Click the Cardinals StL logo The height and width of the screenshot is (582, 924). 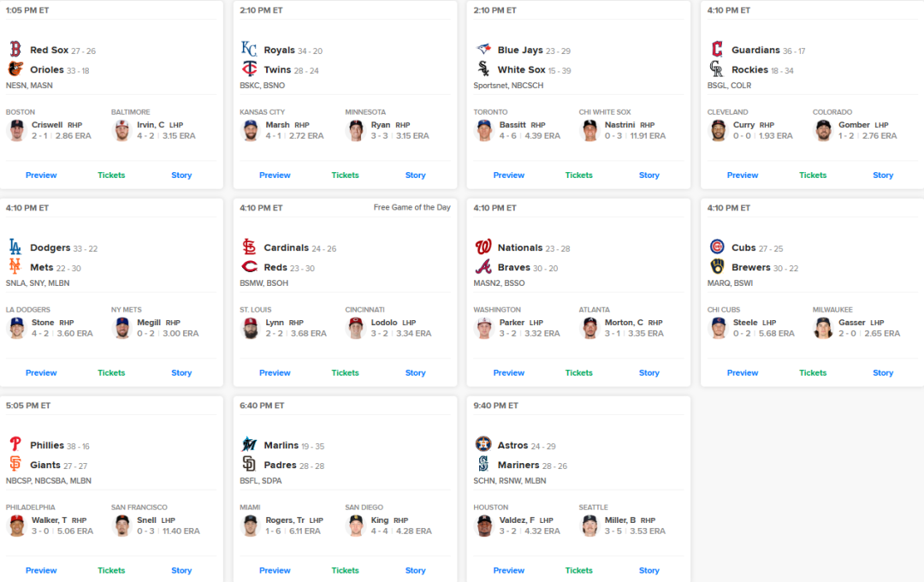coord(249,246)
